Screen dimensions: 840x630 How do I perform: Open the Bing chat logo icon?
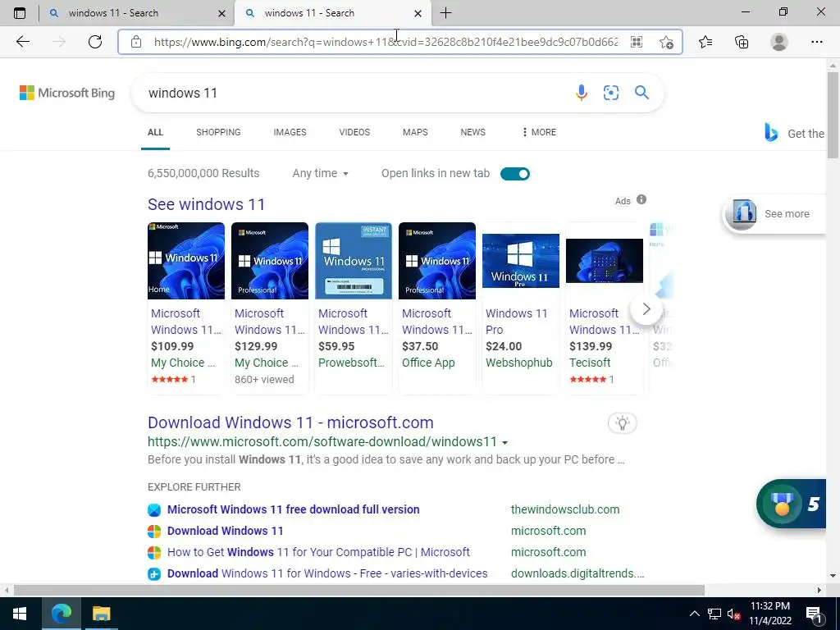coord(771,132)
